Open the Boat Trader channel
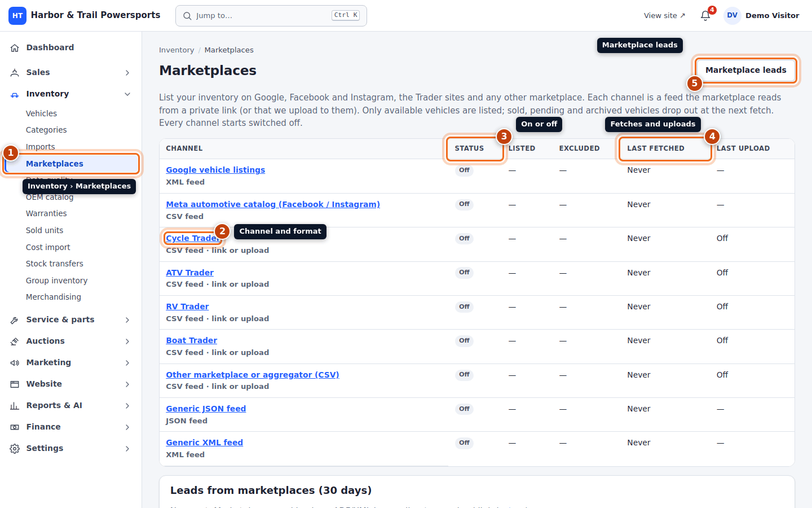 pos(191,340)
